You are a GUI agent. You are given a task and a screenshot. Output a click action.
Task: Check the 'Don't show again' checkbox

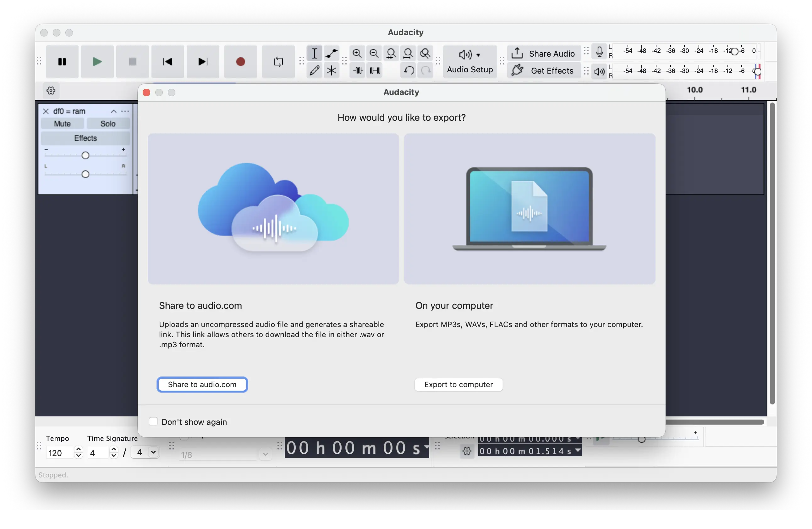[153, 422]
